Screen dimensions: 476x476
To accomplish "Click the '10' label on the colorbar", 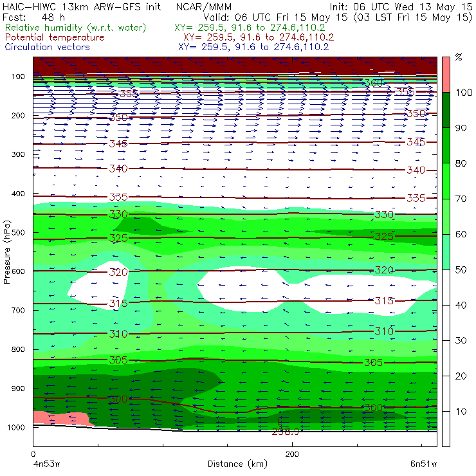I will coord(461,411).
